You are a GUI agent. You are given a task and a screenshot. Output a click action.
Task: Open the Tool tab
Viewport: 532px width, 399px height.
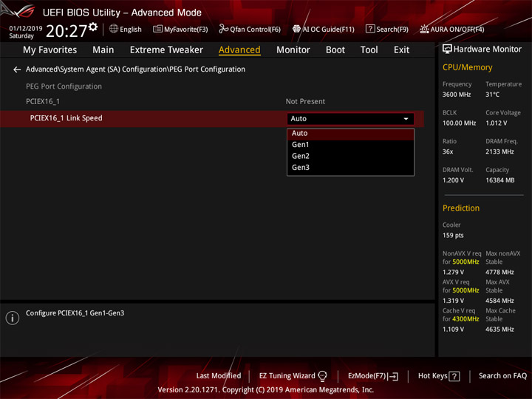click(369, 50)
